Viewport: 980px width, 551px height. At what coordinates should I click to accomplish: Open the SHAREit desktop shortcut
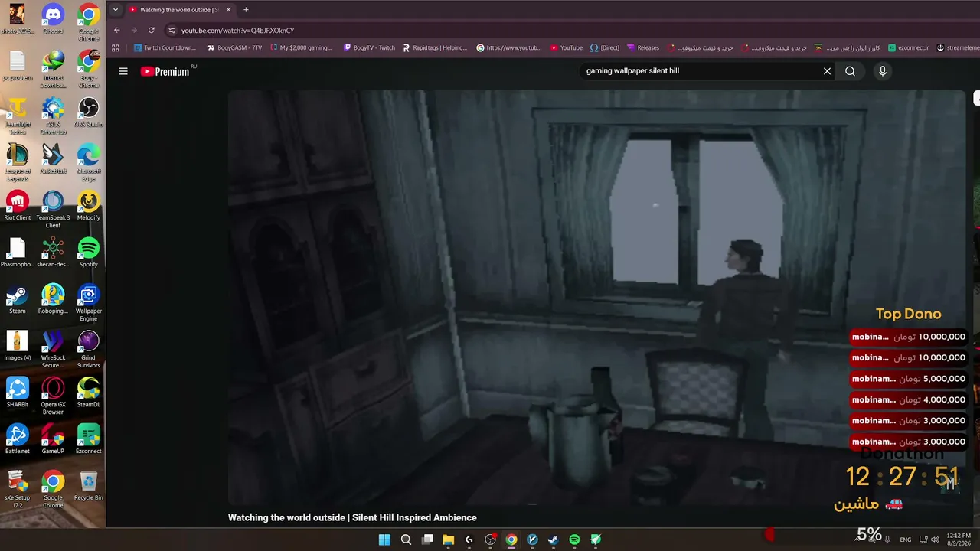coord(17,393)
